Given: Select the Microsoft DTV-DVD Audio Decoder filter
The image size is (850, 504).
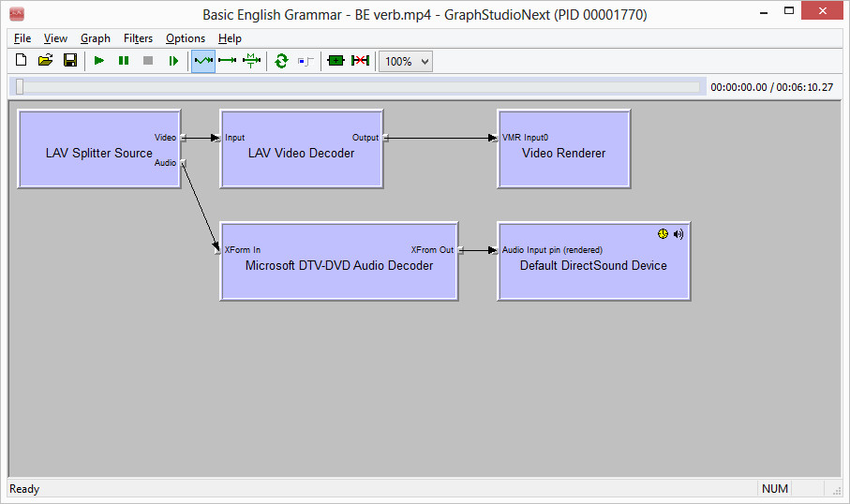Looking at the screenshot, I should pyautogui.click(x=339, y=261).
